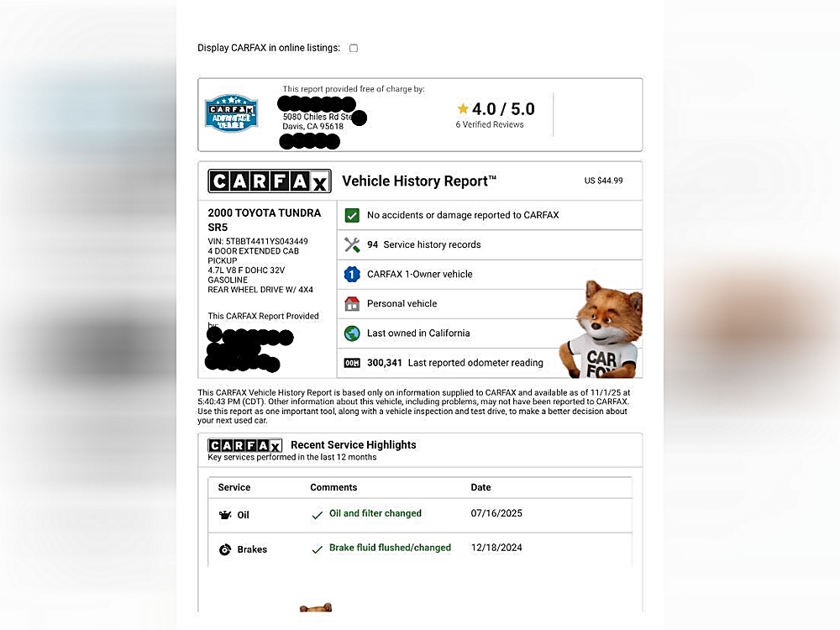Click the globe Last owned icon

click(x=352, y=333)
